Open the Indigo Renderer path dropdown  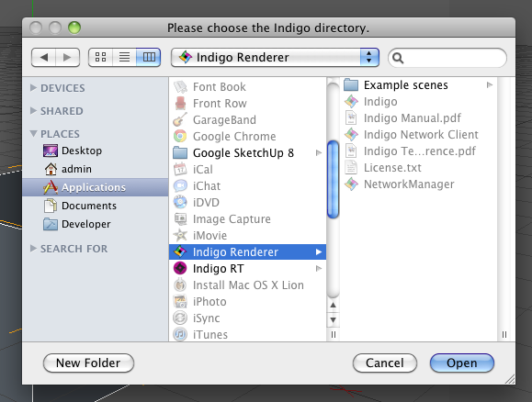pyautogui.click(x=275, y=57)
